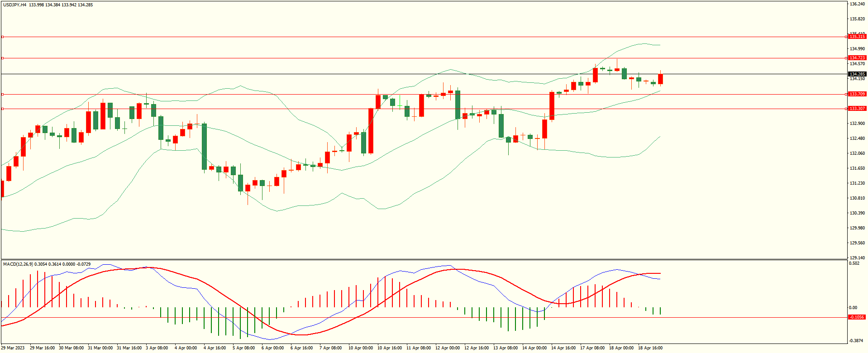Click the 132.900 price scale label
868x353 pixels.
click(857, 124)
